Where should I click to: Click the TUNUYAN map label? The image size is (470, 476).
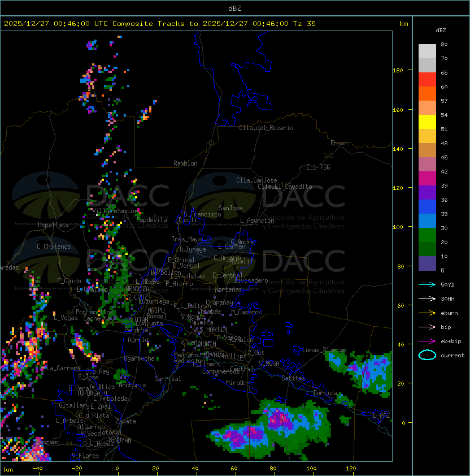tap(120, 440)
